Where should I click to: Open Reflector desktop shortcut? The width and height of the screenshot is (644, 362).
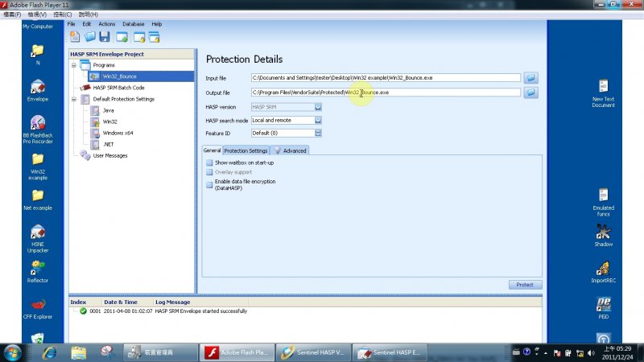[x=38, y=271]
